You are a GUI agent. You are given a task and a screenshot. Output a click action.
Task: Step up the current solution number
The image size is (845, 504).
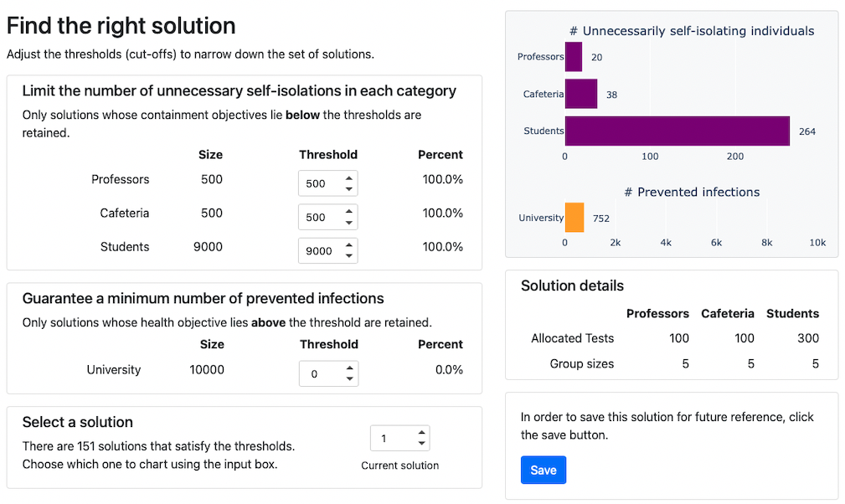coord(421,432)
